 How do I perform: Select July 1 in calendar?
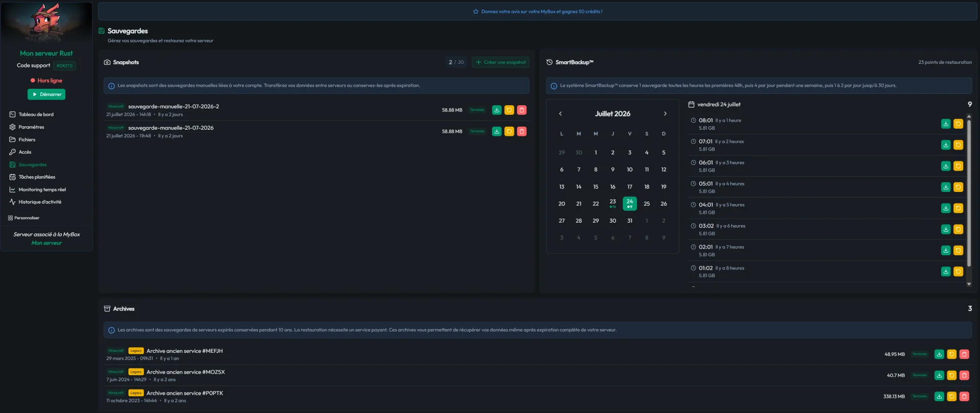pyautogui.click(x=596, y=153)
